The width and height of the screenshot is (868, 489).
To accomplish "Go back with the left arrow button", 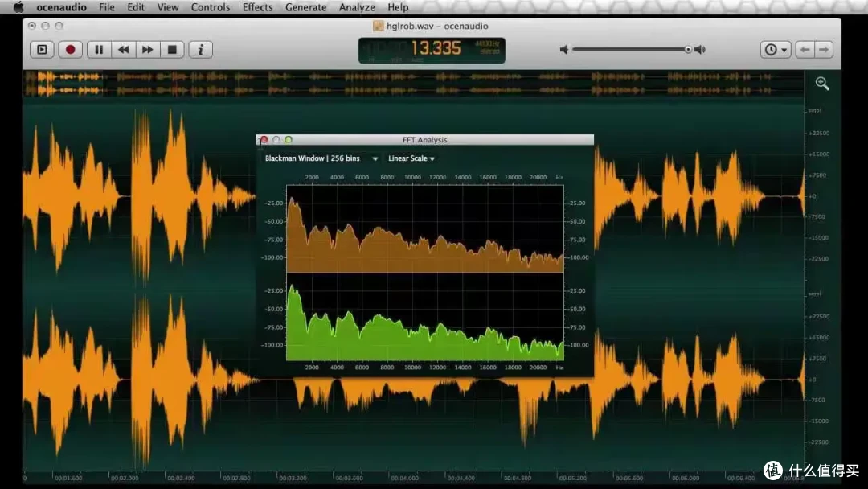I will coord(805,50).
